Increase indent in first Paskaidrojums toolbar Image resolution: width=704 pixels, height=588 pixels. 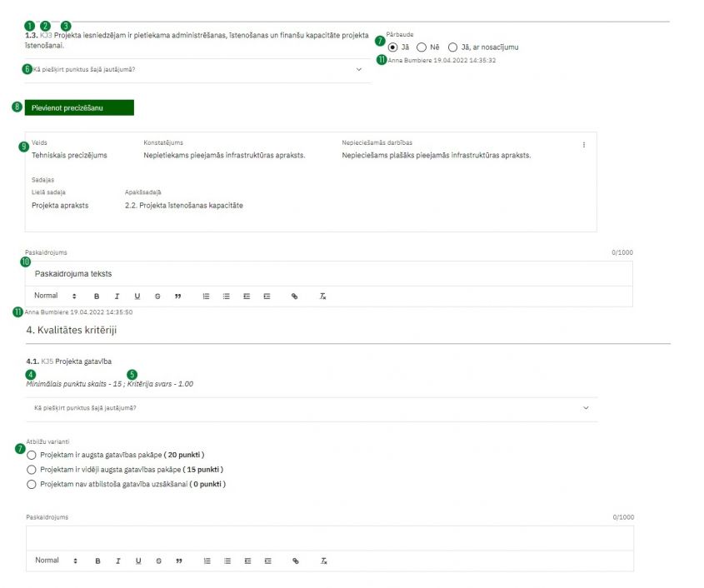(x=267, y=296)
